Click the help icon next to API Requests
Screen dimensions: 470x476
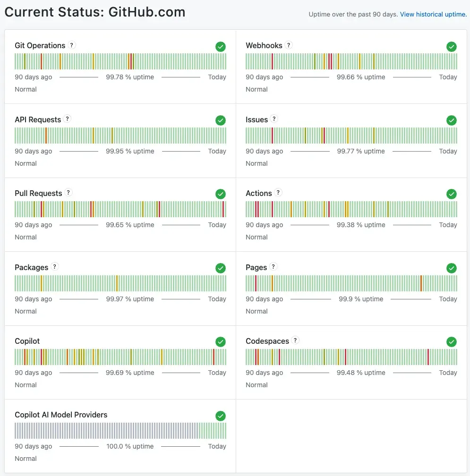click(68, 119)
